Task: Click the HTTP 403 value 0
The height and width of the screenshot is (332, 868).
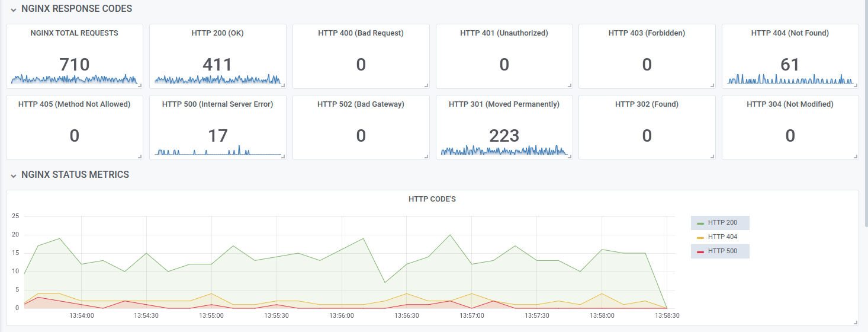Action: (x=647, y=65)
